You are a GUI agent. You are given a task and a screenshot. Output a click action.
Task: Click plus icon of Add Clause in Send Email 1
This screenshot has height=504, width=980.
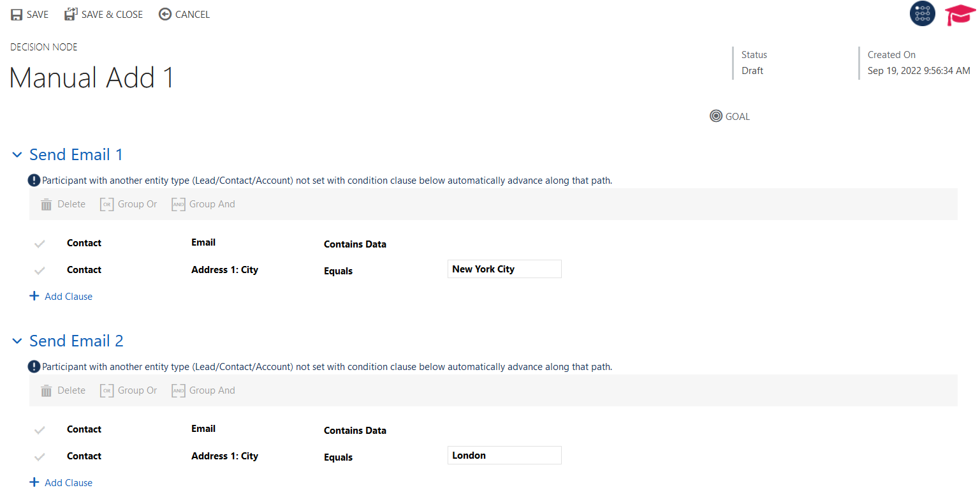[x=34, y=296]
